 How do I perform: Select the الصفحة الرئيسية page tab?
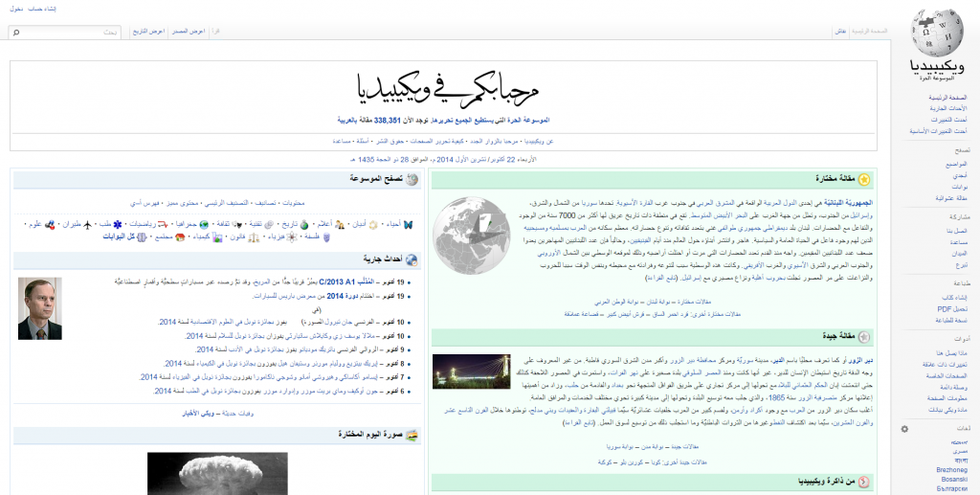(870, 32)
